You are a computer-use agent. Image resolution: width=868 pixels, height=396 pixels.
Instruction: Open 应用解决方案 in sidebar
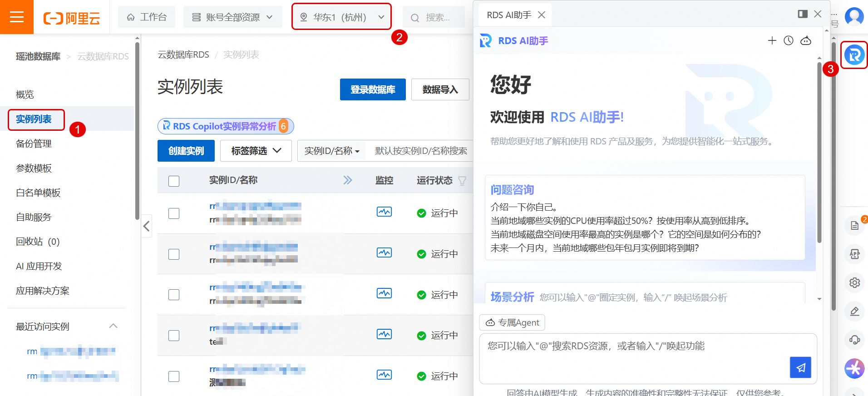(43, 291)
